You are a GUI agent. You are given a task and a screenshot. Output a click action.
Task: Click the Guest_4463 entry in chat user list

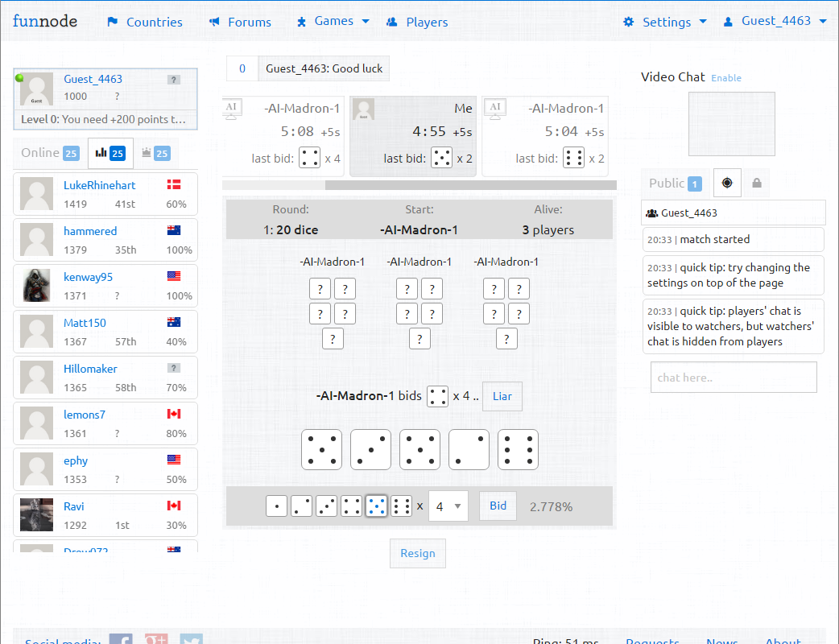click(x=734, y=213)
